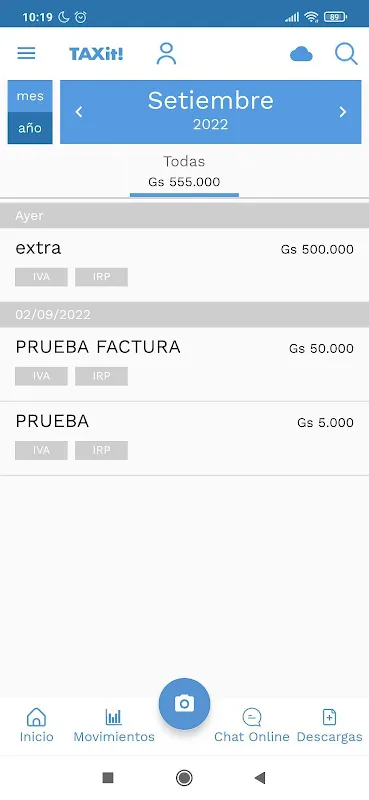The image size is (369, 800).
Task: Open Movimientos chart tab
Action: click(114, 725)
